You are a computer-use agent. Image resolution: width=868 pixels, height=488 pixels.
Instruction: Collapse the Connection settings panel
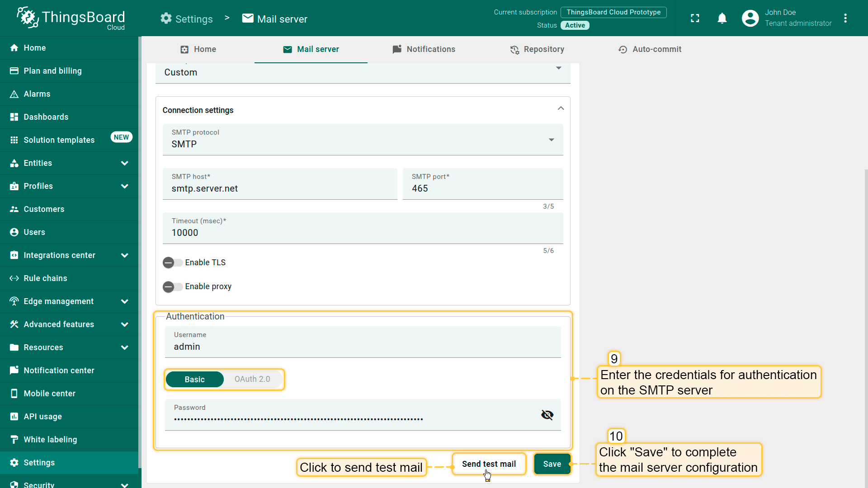[x=561, y=108]
